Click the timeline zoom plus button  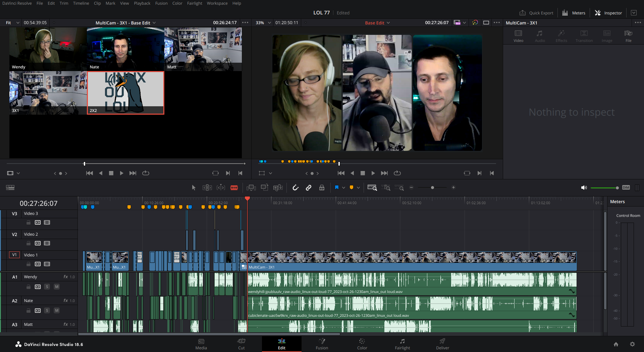(453, 188)
